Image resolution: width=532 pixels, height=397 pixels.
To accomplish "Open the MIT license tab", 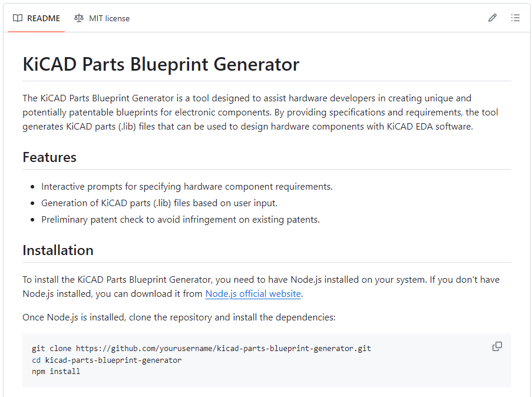I will (102, 18).
